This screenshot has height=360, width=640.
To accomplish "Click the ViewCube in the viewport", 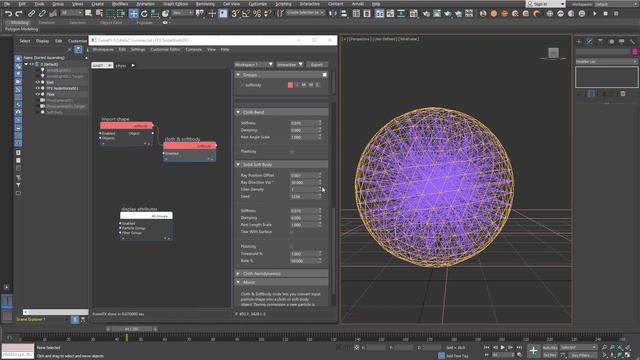I will click(x=553, y=53).
